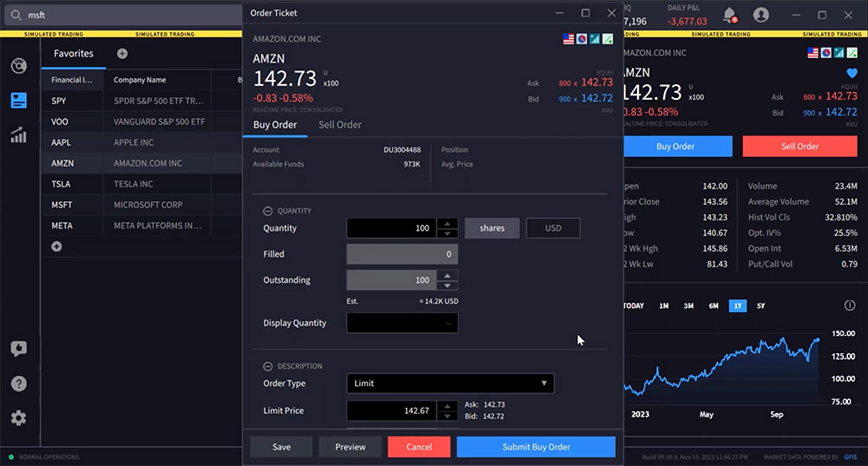
Task: Click the portfolio icon in left sidebar
Action: tap(18, 66)
